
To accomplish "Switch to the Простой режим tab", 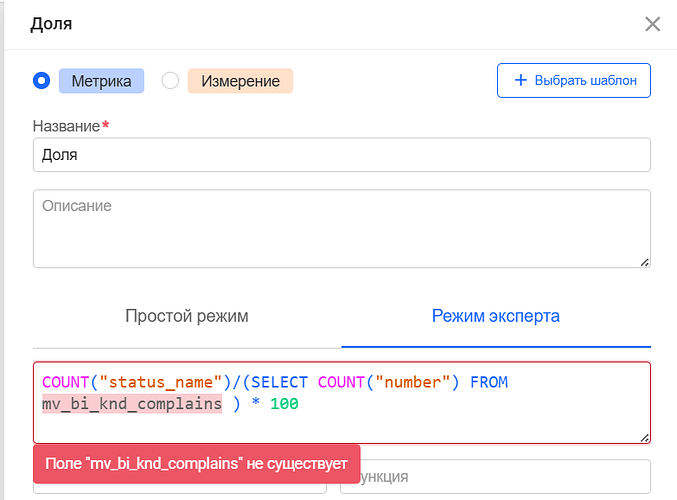I will tap(187, 316).
